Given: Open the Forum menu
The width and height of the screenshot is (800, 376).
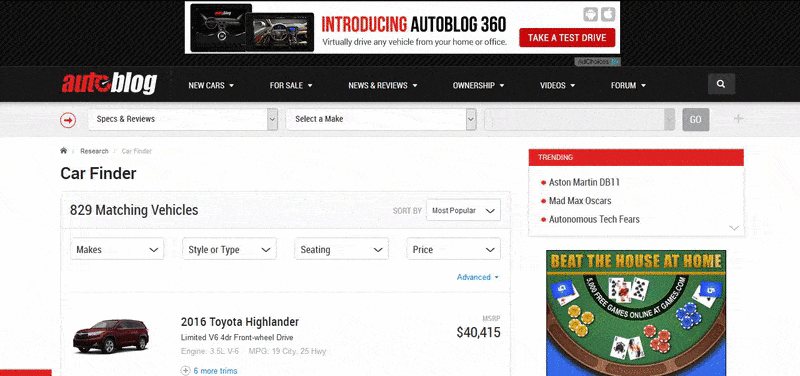Looking at the screenshot, I should tap(628, 85).
